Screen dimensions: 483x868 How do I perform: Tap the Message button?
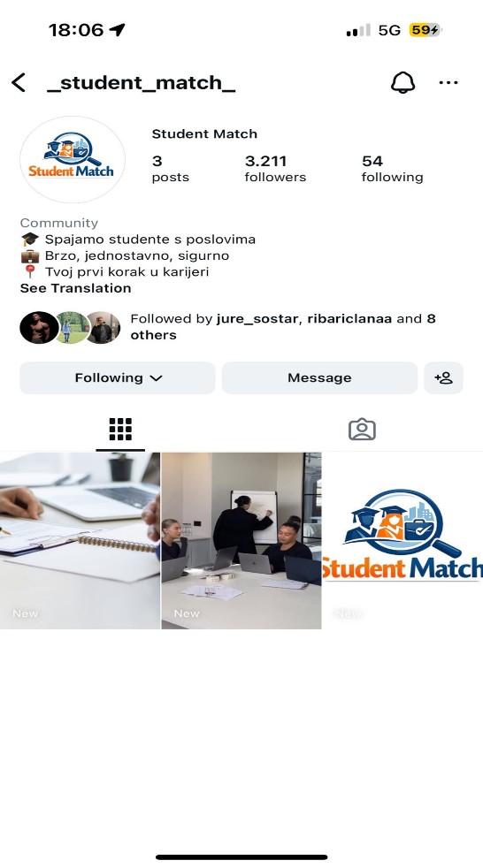point(319,378)
